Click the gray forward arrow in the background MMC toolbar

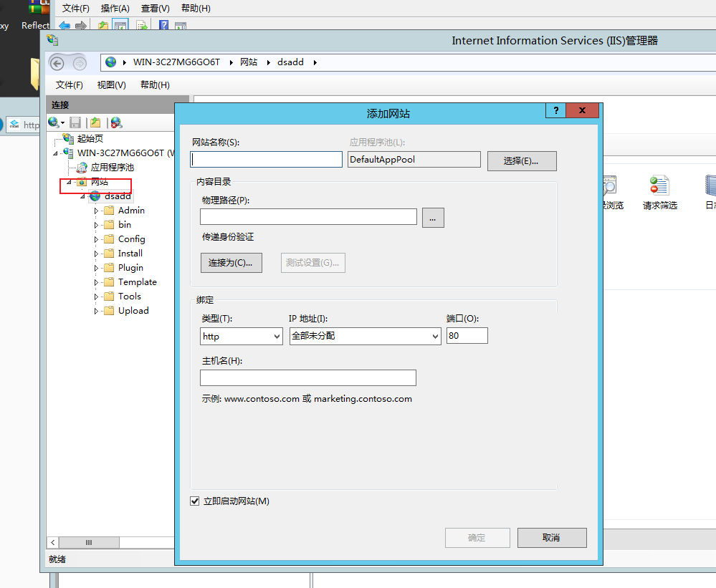point(81,26)
